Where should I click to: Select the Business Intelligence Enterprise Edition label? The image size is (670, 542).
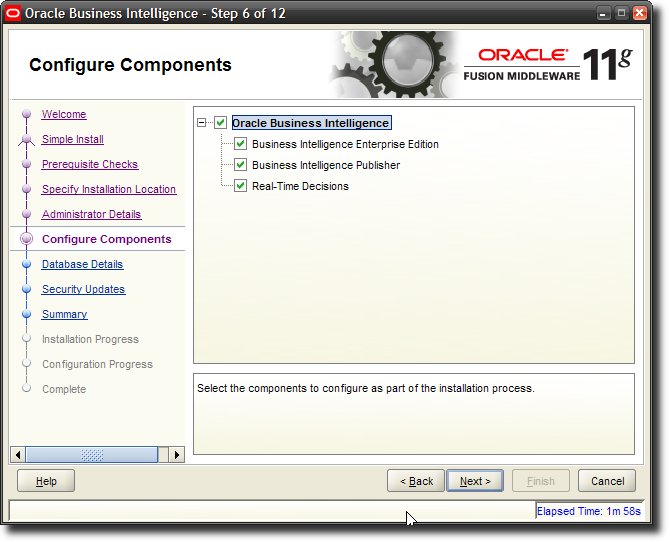pos(345,144)
